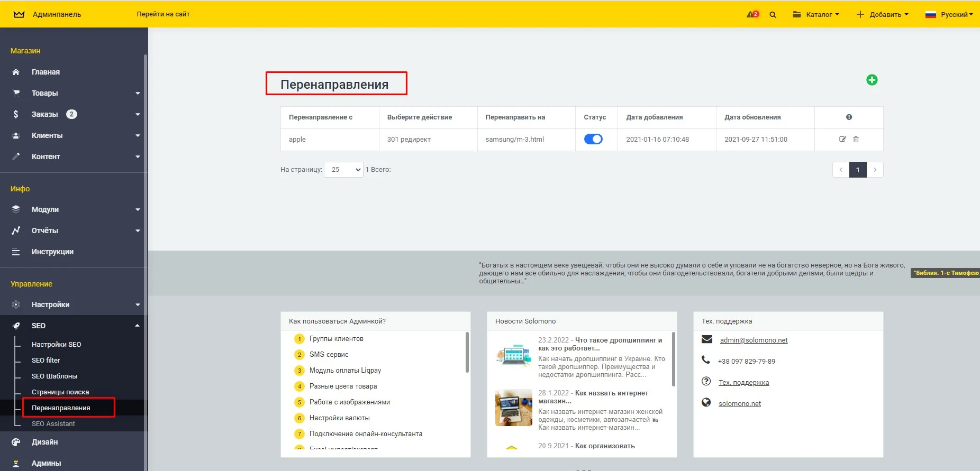
Task: Open help item Настройки валюты
Action: pos(339,418)
